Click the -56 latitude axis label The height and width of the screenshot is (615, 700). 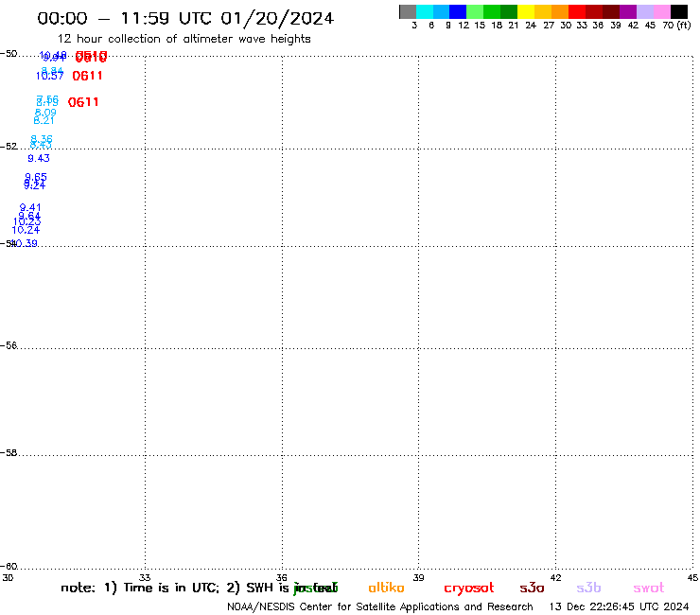[x=9, y=345]
